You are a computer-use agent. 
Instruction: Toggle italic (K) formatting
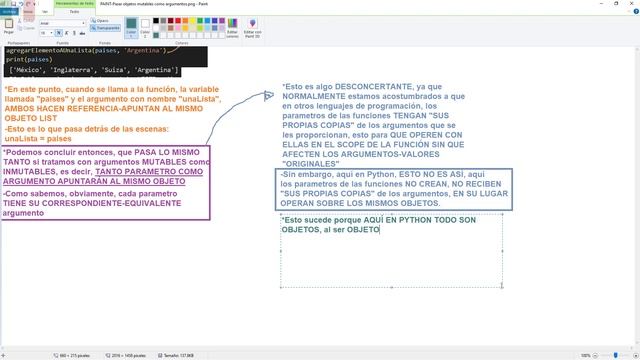(66, 33)
